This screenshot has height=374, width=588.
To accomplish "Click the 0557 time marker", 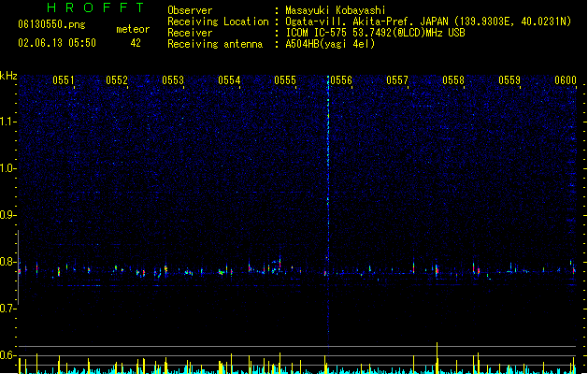I will [x=397, y=80].
